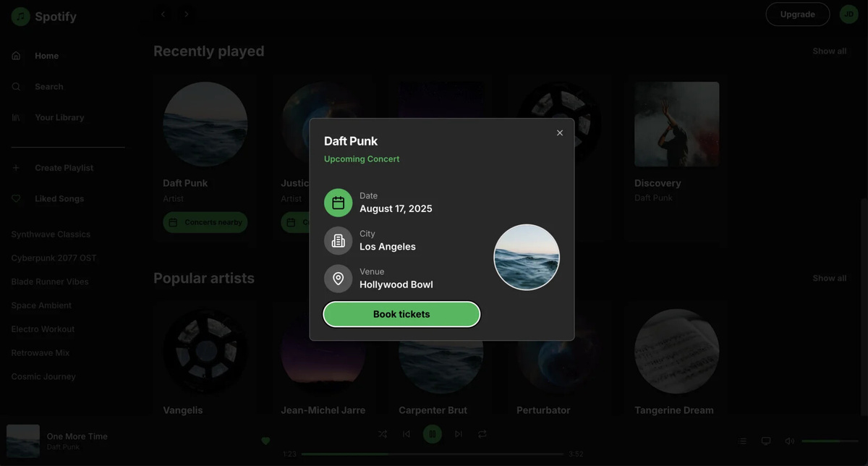Click the Upcoming Concert label
This screenshot has height=466, width=868.
362,159
